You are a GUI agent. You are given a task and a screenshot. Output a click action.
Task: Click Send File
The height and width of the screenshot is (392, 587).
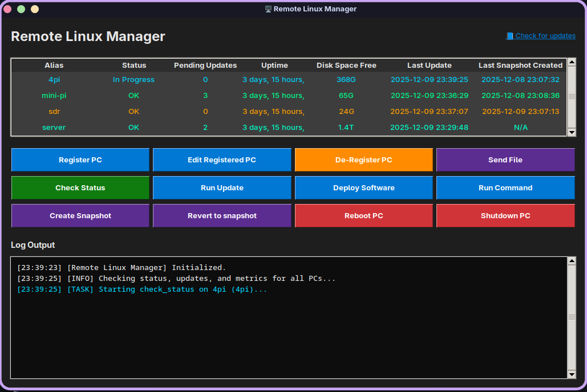505,160
